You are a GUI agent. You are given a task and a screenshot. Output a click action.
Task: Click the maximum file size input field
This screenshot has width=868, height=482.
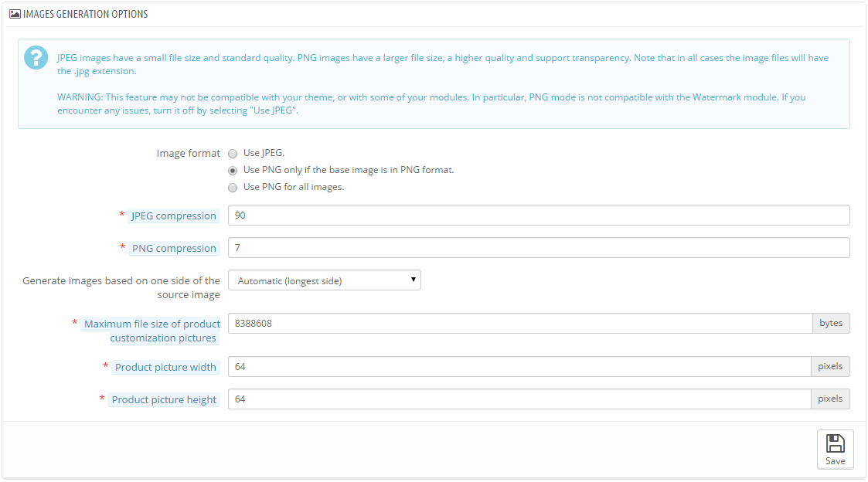point(520,323)
